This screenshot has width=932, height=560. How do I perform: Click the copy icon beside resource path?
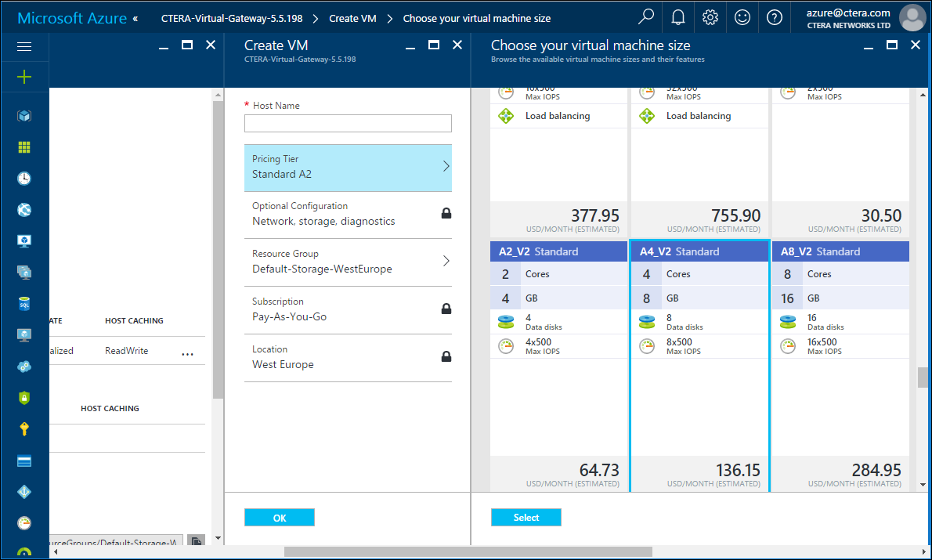196,541
